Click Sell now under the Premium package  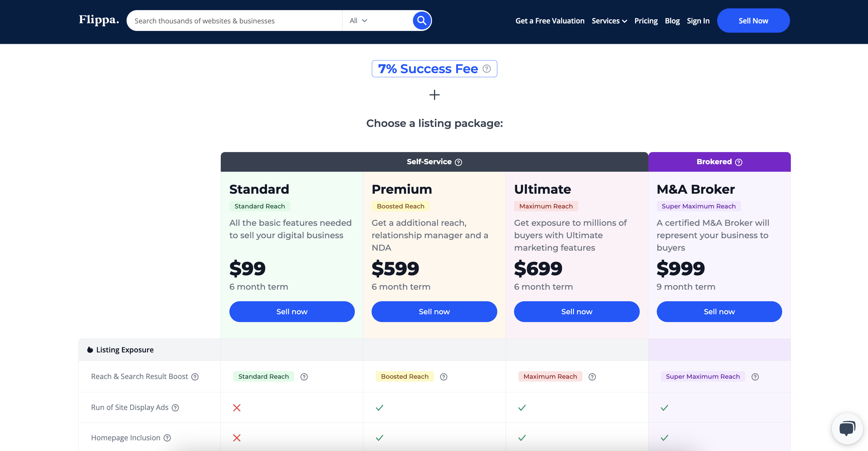[x=434, y=311]
